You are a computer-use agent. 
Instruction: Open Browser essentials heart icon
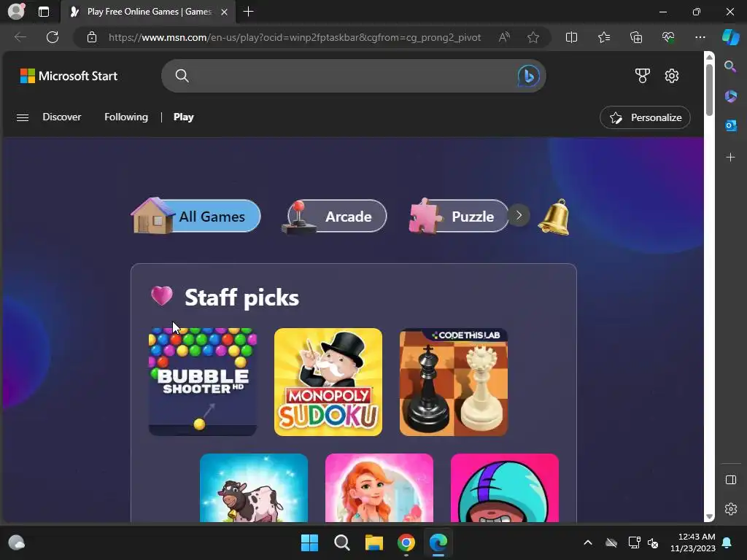pyautogui.click(x=668, y=37)
